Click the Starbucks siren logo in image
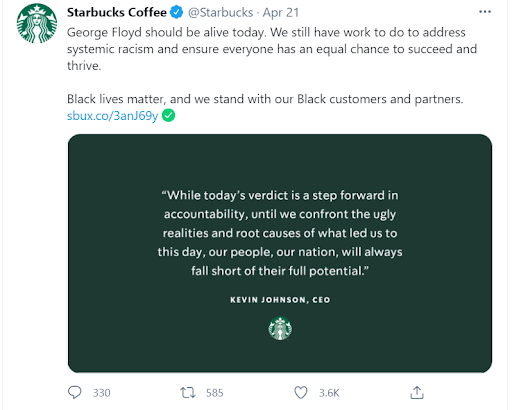Image resolution: width=512 pixels, height=410 pixels. (x=280, y=328)
